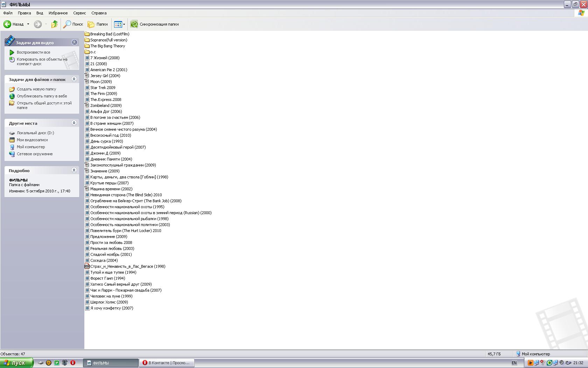Open the Правка menu
Viewport: 588px width, 368px height.
tap(24, 13)
